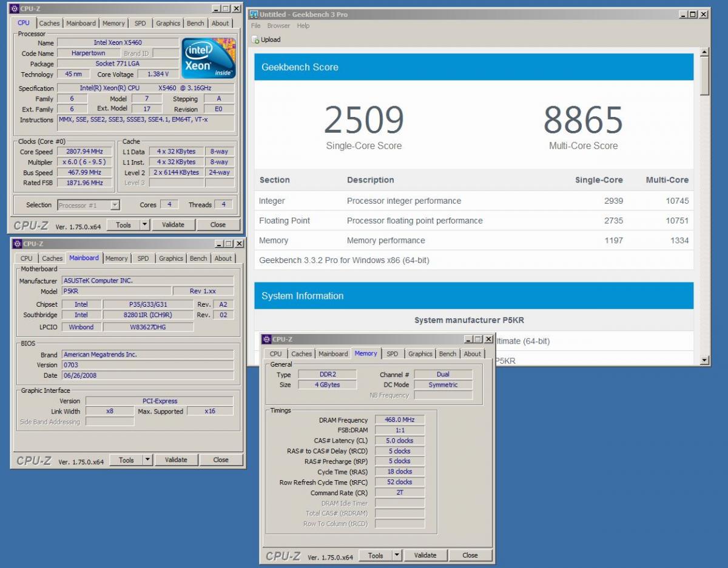Image resolution: width=728 pixels, height=568 pixels.
Task: Click the Multi-Core Score 8865
Action: point(583,119)
